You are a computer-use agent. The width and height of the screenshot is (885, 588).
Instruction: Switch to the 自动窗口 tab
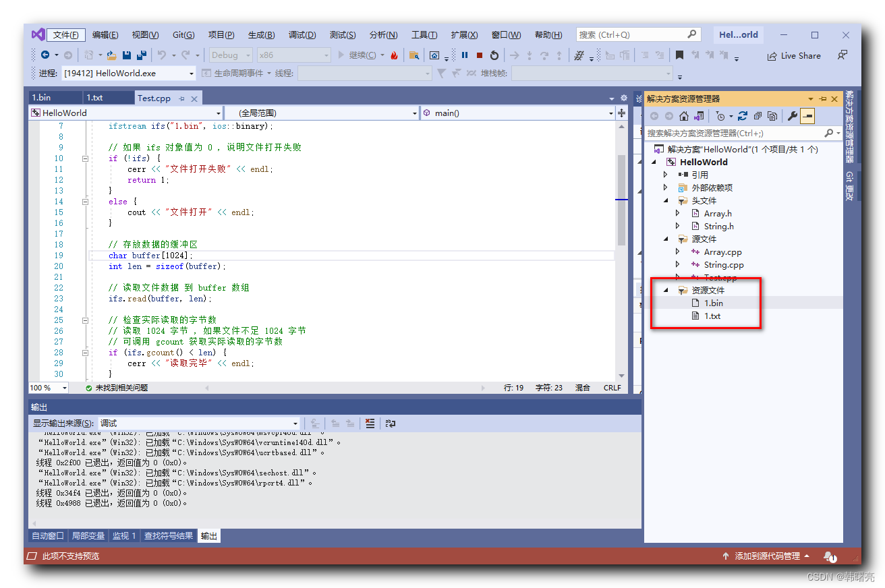(x=48, y=536)
